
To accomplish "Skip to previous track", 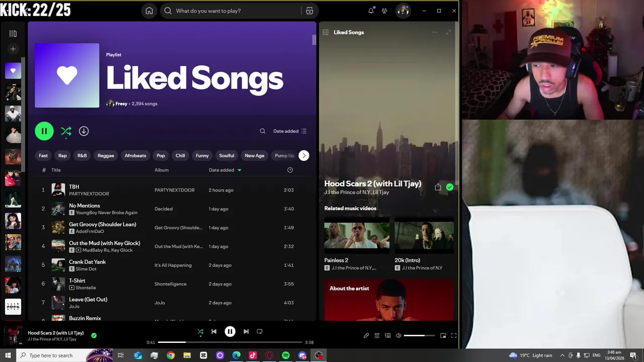I will click(x=214, y=331).
